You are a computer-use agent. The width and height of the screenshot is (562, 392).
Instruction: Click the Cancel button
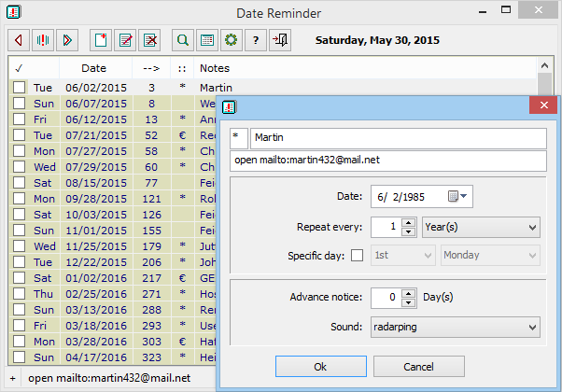pos(418,367)
